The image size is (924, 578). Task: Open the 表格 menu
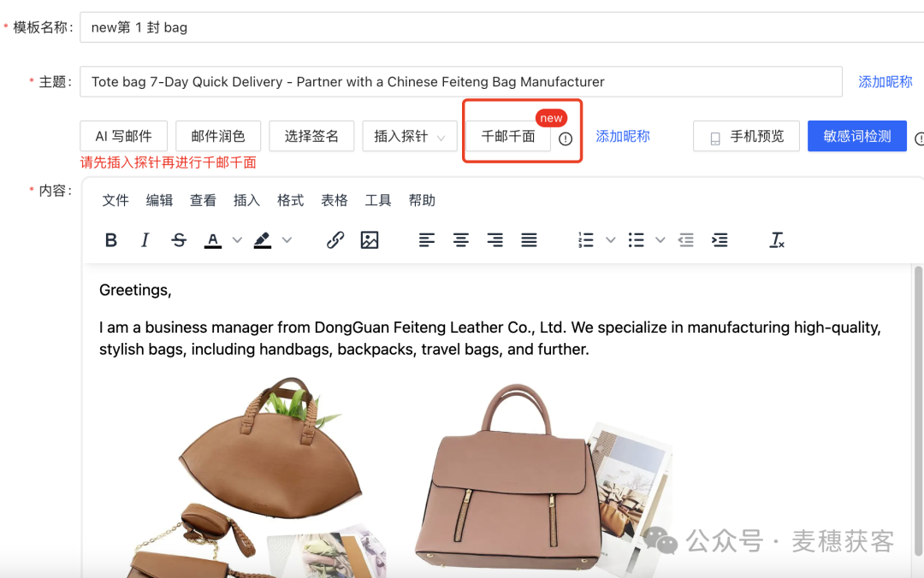pyautogui.click(x=335, y=200)
